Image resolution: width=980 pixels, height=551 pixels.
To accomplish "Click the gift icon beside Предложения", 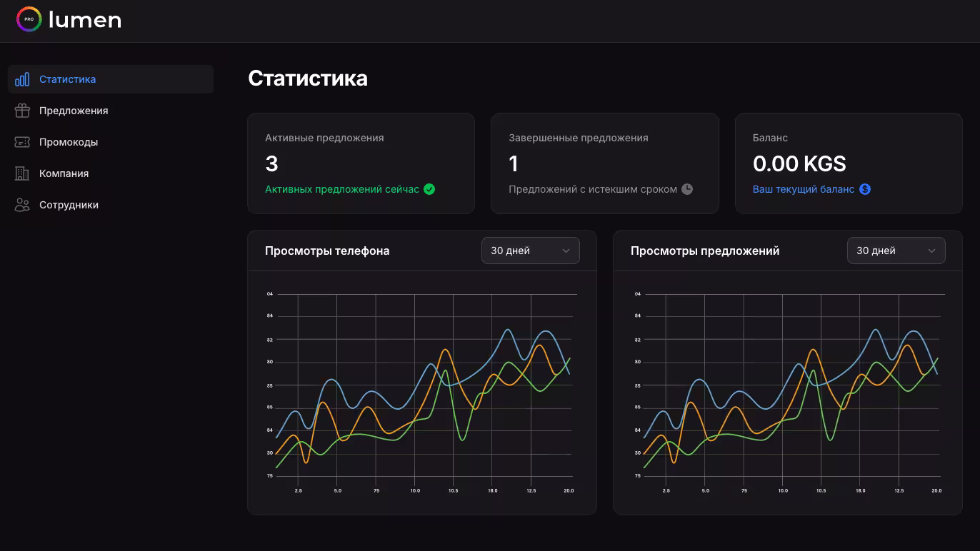I will pyautogui.click(x=22, y=111).
